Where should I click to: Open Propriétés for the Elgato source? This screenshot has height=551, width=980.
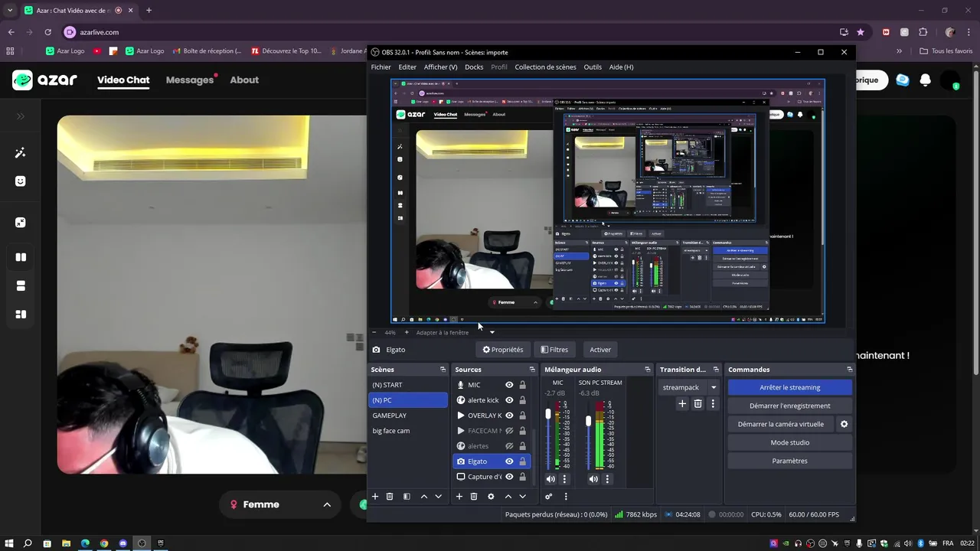[503, 350]
